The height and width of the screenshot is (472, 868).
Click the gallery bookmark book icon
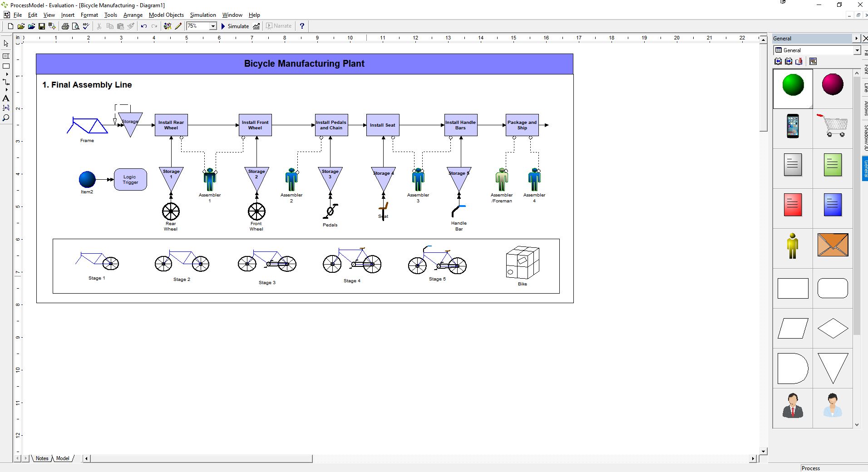(799, 61)
